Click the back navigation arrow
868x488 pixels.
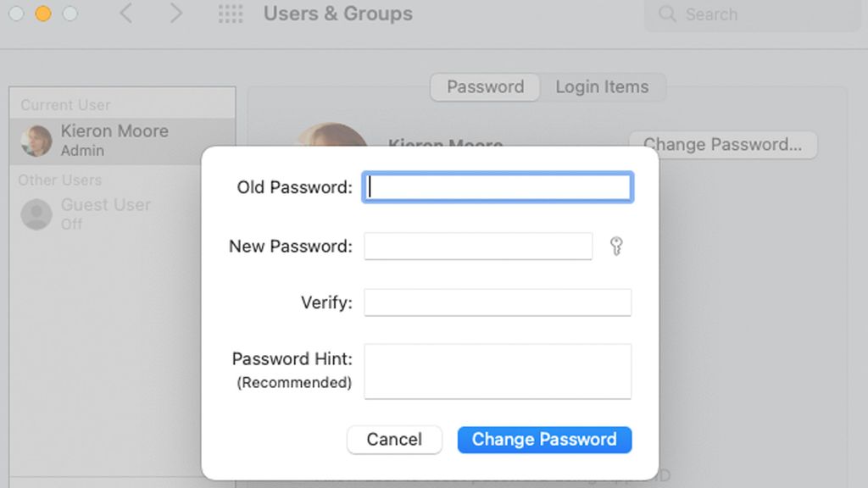[x=125, y=14]
